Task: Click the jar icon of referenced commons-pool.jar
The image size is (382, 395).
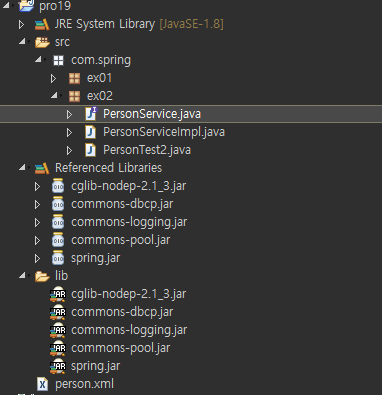Action: tap(58, 240)
